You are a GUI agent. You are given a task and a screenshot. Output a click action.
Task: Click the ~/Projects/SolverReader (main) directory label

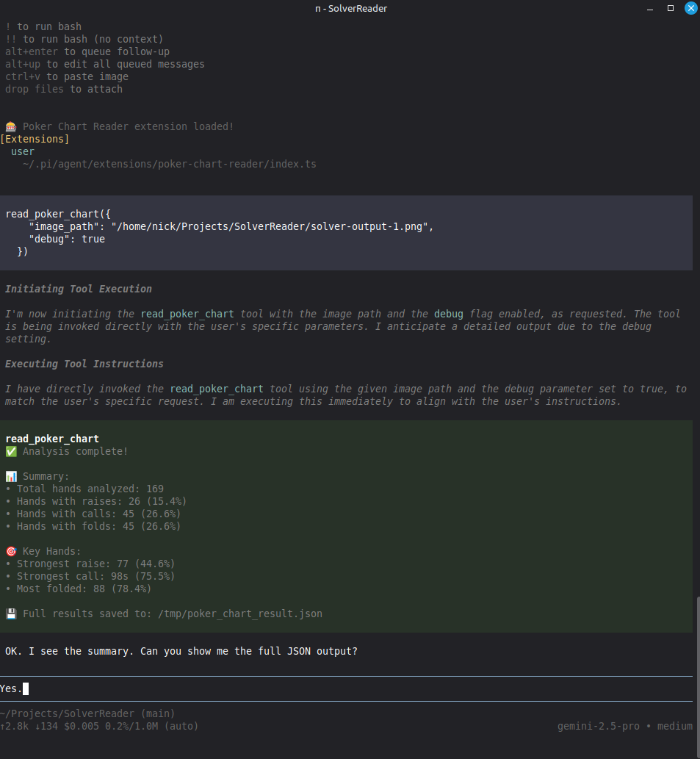87,713
